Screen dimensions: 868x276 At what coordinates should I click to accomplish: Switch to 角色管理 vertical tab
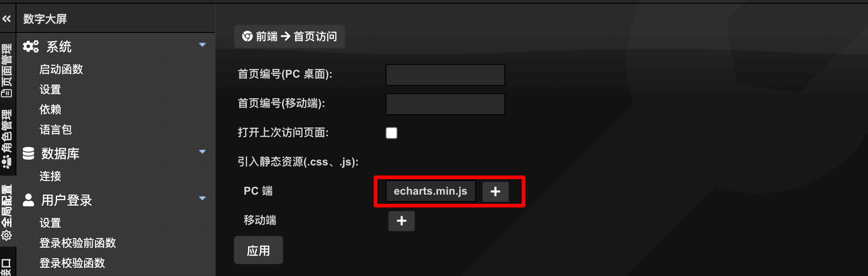pyautogui.click(x=7, y=138)
